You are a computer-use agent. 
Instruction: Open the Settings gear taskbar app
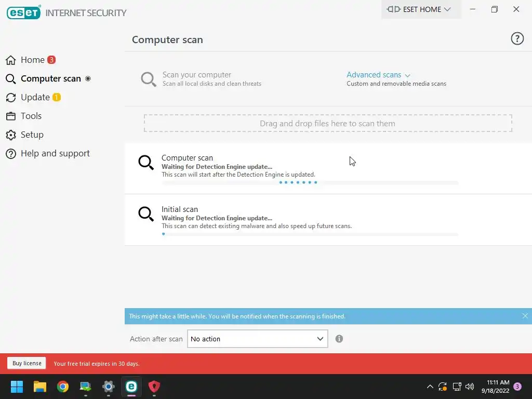click(x=108, y=387)
